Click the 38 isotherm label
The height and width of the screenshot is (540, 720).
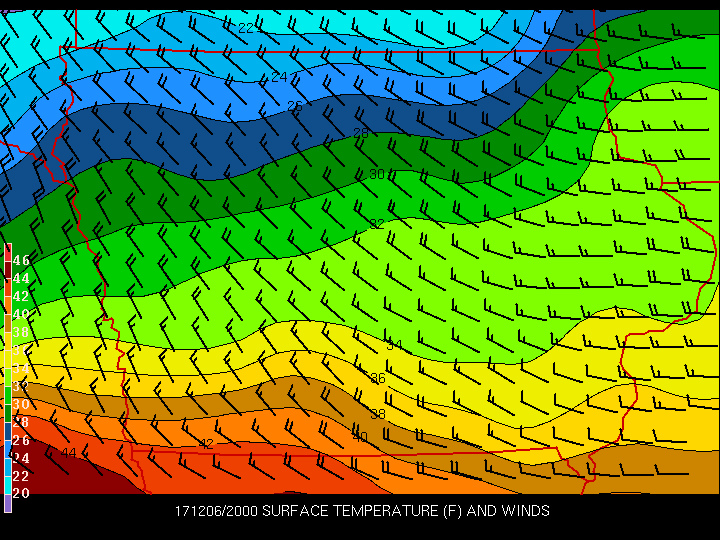pos(378,414)
